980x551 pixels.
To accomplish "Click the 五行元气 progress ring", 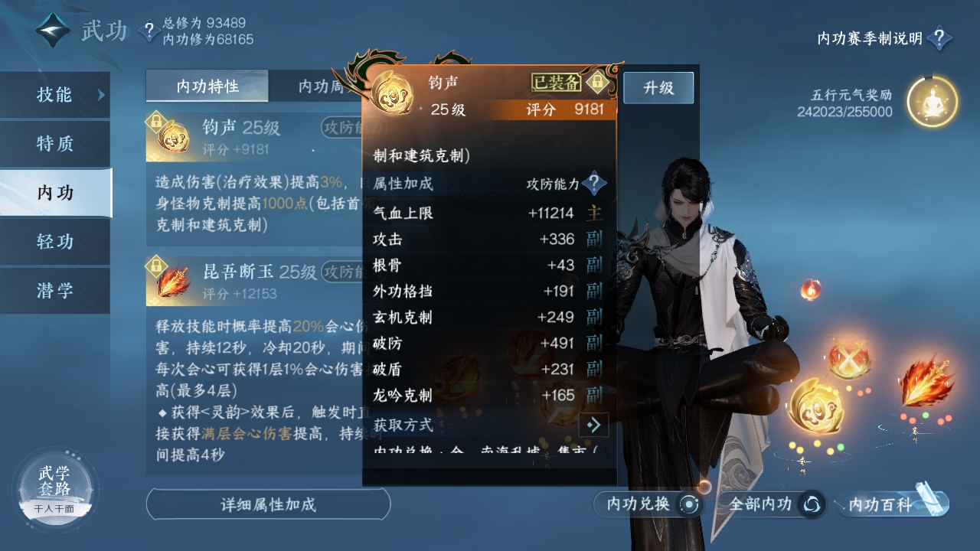I will click(932, 102).
